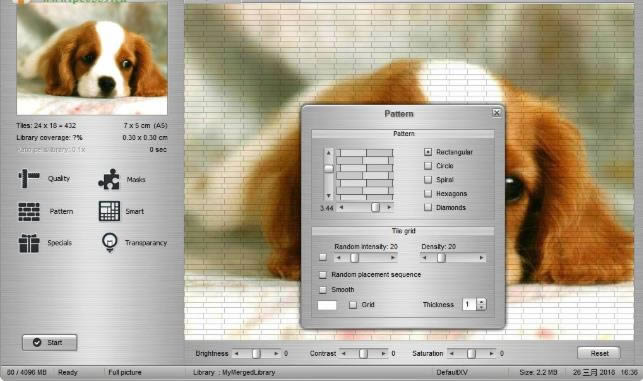Image resolution: width=643 pixels, height=381 pixels.
Task: Click the puppy preview thumbnail
Action: [x=92, y=57]
